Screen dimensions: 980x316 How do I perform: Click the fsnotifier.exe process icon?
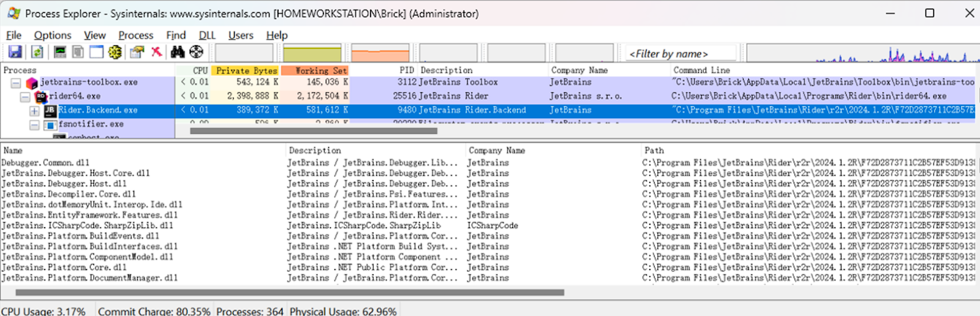pos(50,125)
